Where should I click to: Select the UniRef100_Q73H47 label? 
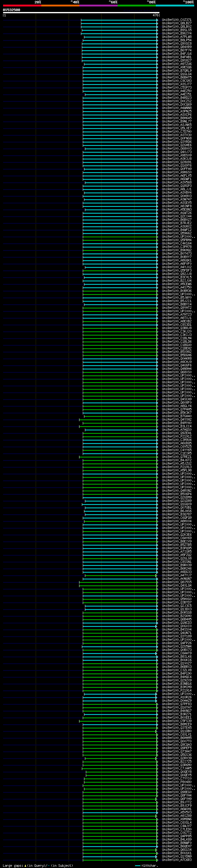(x=177, y=751)
